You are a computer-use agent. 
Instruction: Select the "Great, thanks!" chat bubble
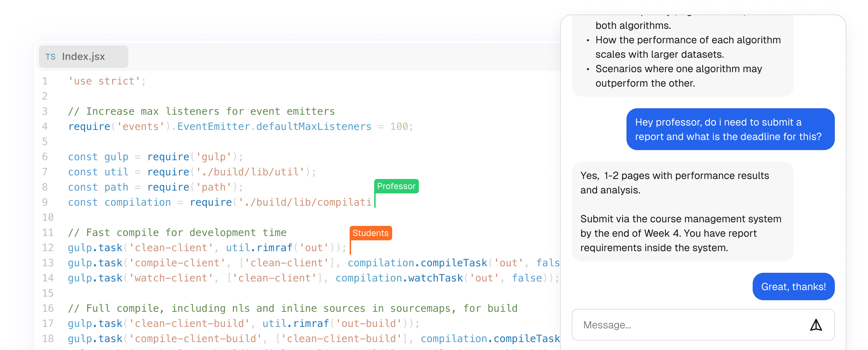pos(793,286)
